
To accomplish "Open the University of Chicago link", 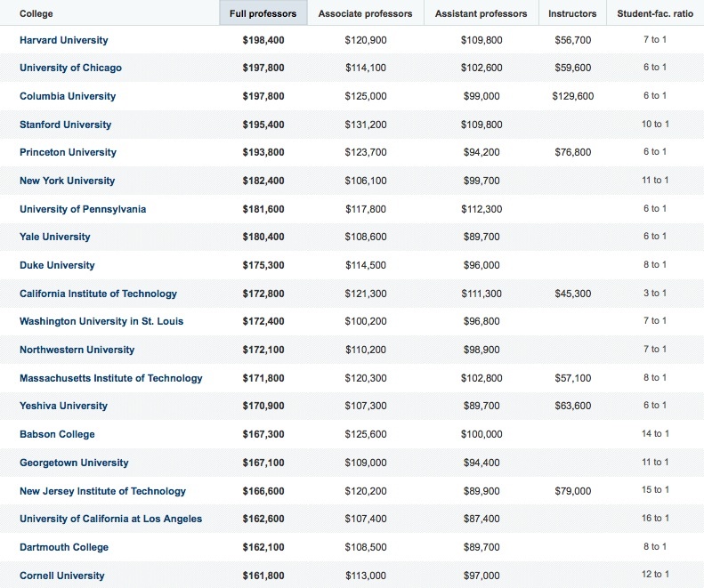I will (70, 68).
